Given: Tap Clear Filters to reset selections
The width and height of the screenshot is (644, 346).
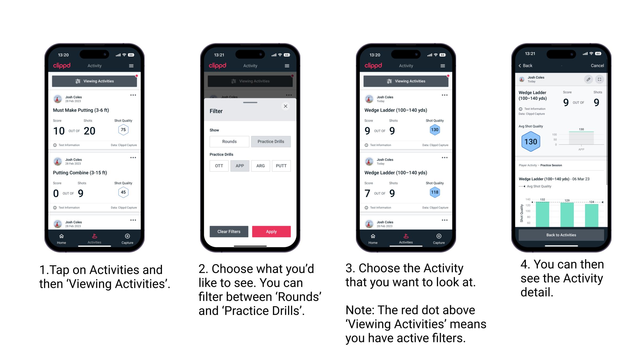Looking at the screenshot, I should point(229,231).
